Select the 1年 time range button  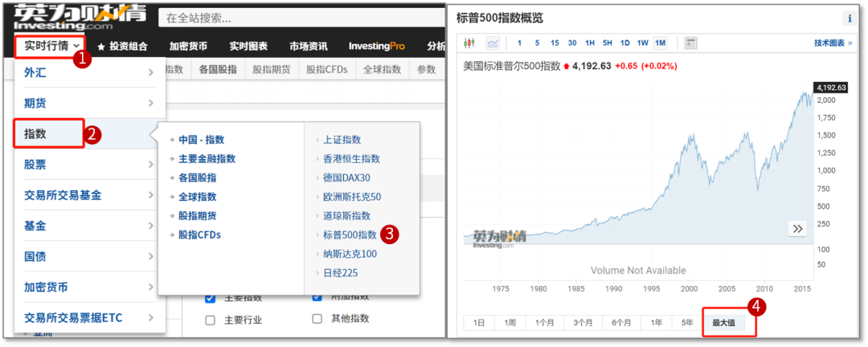[657, 323]
